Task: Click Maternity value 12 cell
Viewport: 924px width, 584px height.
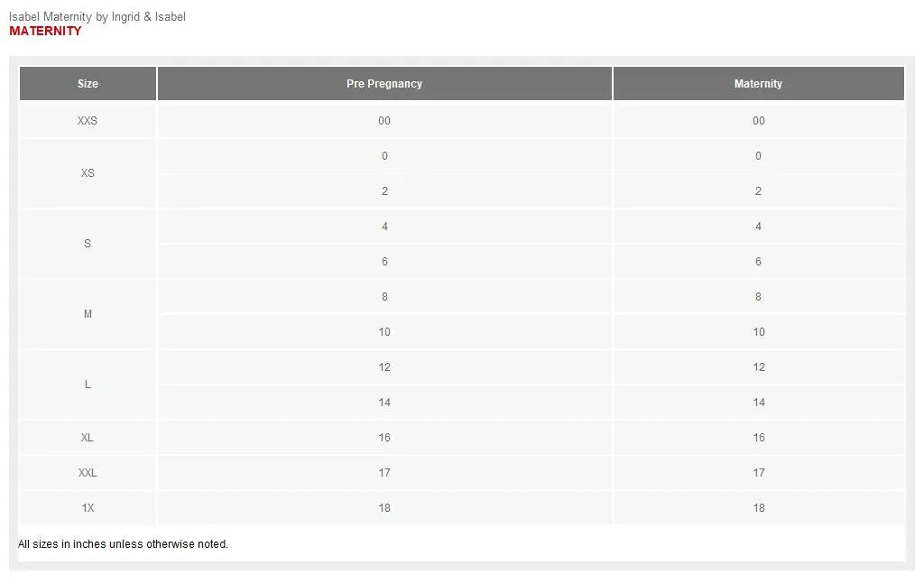Action: pos(759,367)
